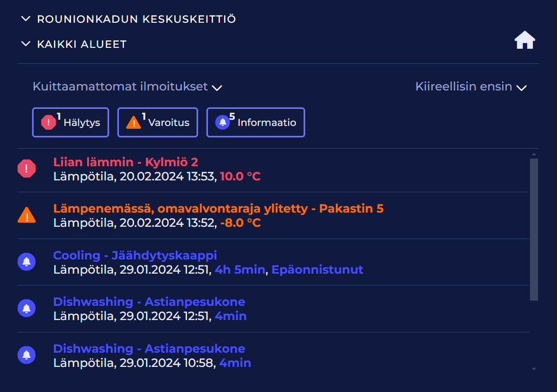
Task: Click bell icon beside Cooling - Jäähdytyskaappi
Action: (x=27, y=262)
